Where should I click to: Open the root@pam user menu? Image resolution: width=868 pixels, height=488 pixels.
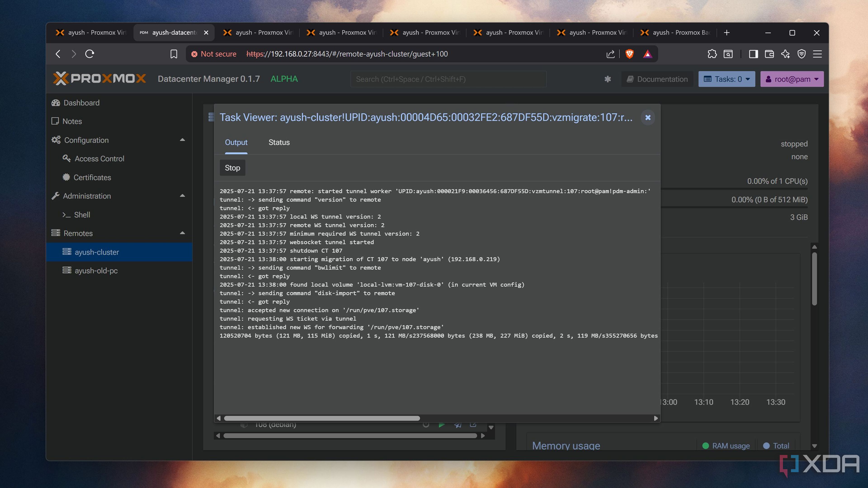pyautogui.click(x=792, y=79)
